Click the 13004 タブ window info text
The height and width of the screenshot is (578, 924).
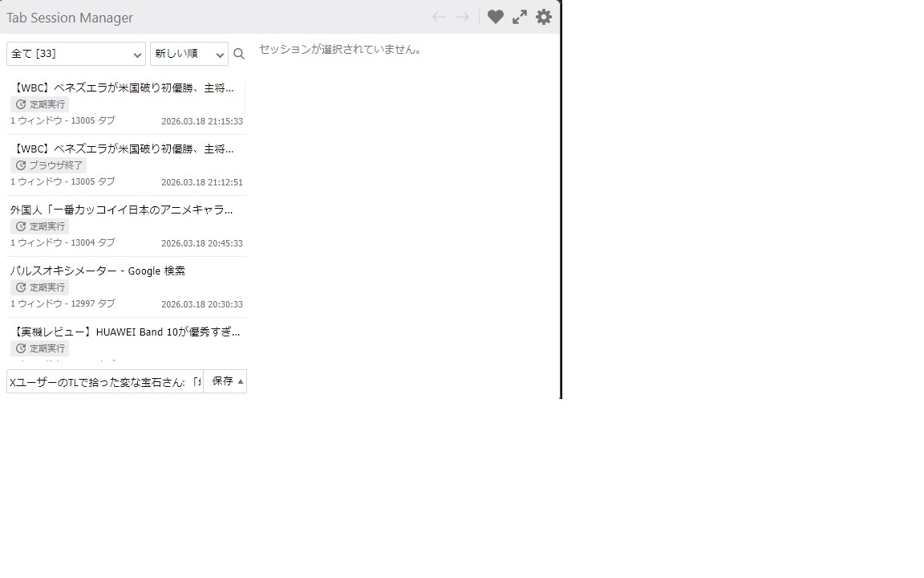click(63, 242)
